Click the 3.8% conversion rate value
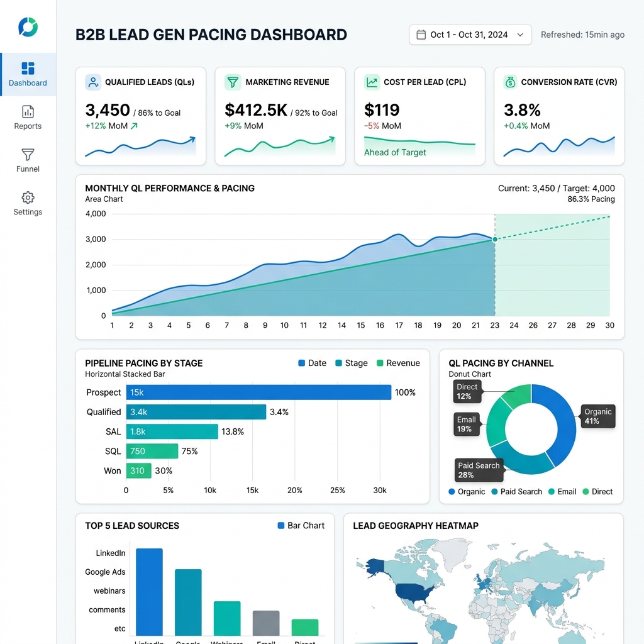Screen dimensions: 644x644 [522, 110]
